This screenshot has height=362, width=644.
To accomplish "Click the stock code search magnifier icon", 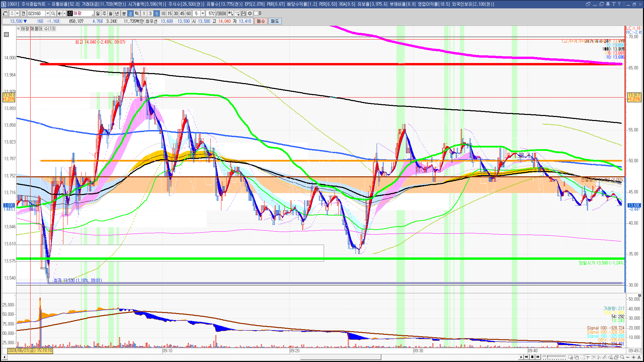I will [x=53, y=13].
